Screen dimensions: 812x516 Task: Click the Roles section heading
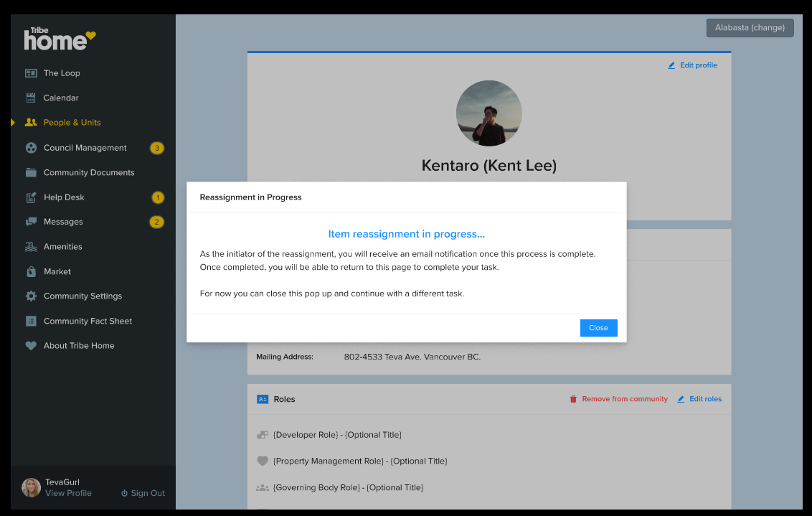(284, 400)
